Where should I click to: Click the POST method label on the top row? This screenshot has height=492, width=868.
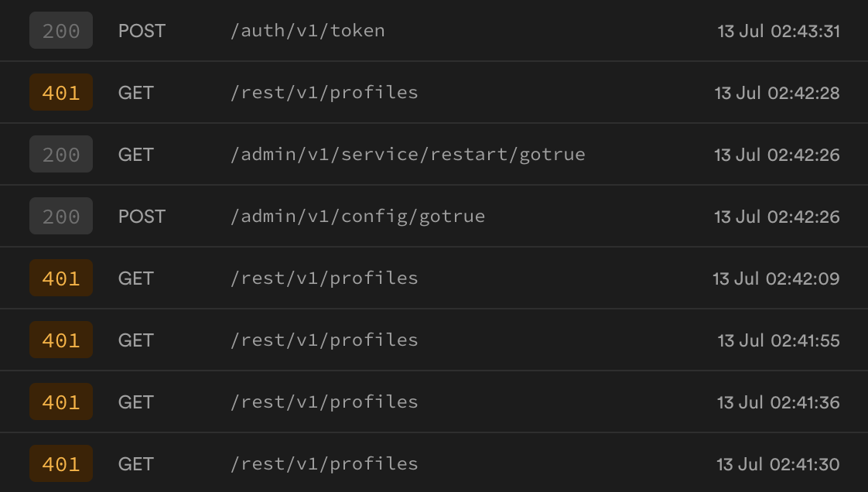pyautogui.click(x=142, y=30)
